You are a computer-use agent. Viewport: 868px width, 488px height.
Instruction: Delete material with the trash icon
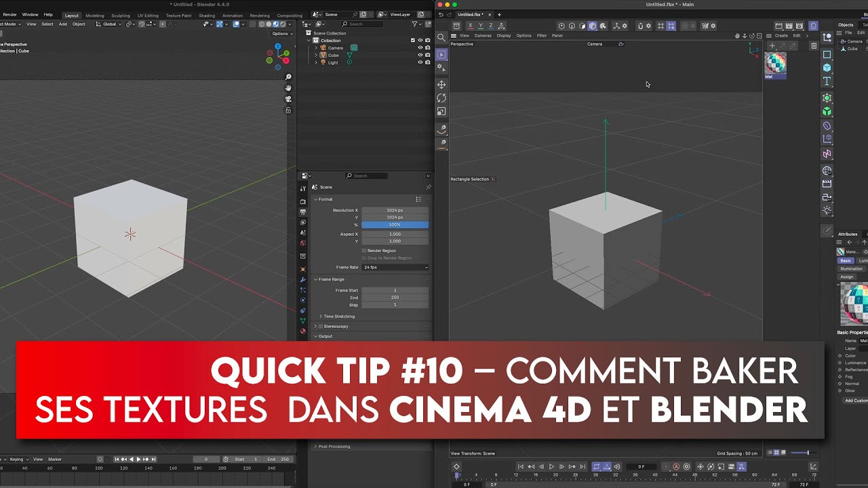click(x=814, y=46)
